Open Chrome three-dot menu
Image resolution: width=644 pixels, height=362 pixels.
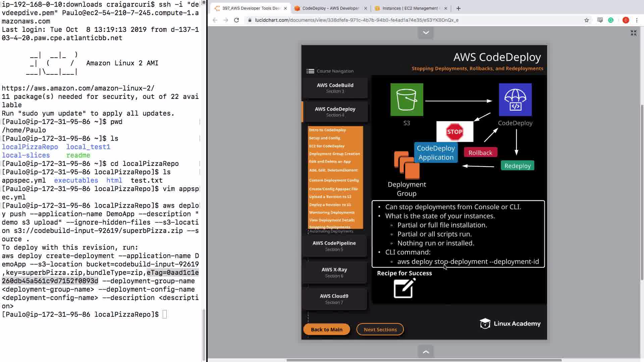point(637,20)
